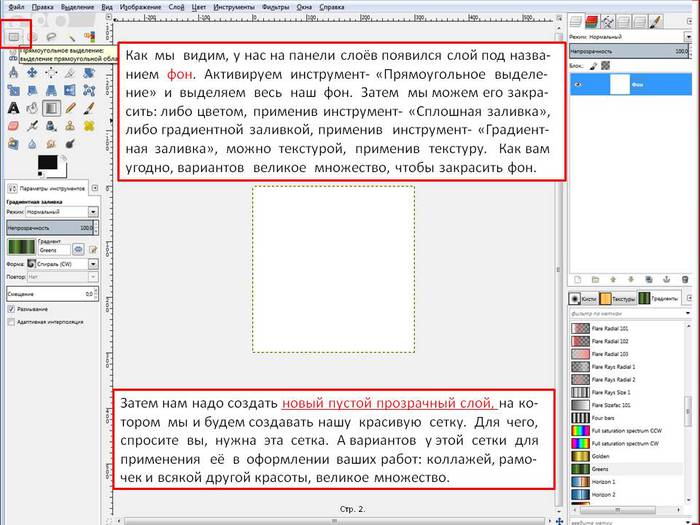Screen dimensions: 700x525
Task: Select the Blur/Sharpen drop tool
Action: (x=33, y=144)
